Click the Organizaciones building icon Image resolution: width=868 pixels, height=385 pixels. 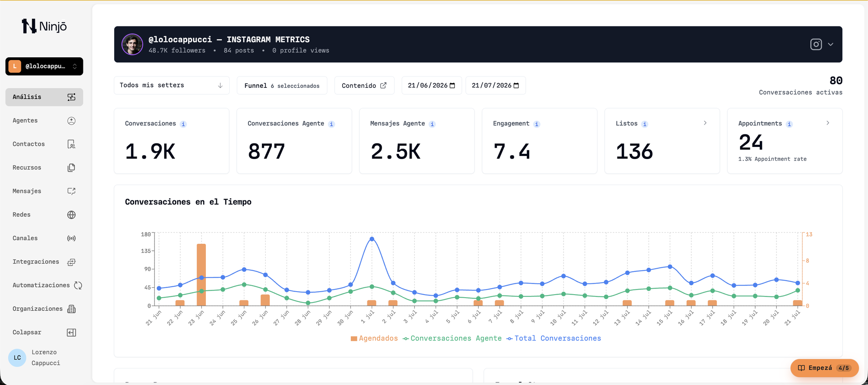(72, 309)
